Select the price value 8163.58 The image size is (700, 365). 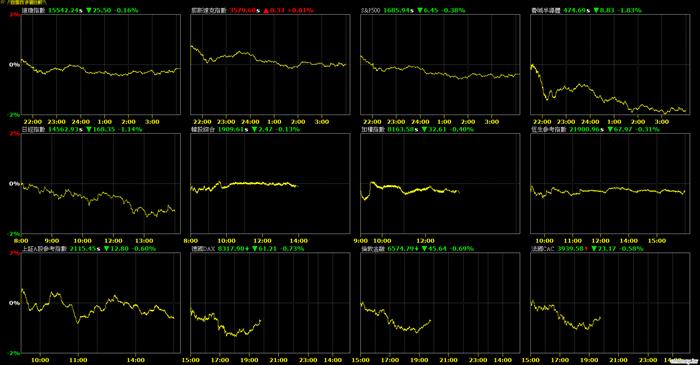(400, 129)
